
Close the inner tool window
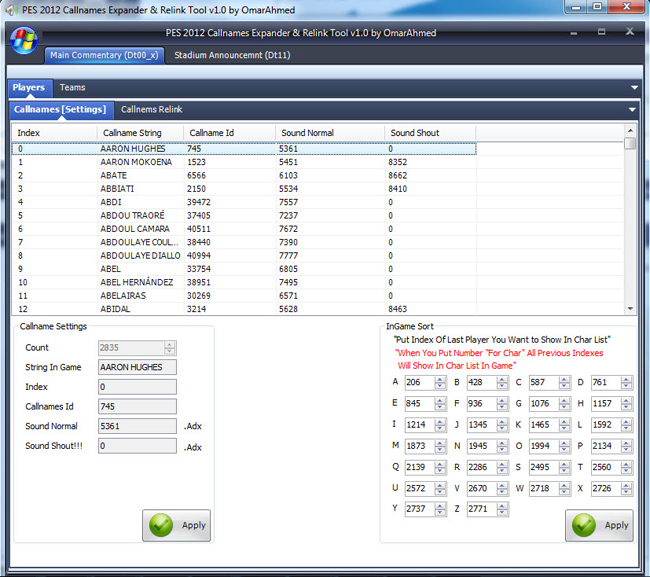pyautogui.click(x=630, y=32)
